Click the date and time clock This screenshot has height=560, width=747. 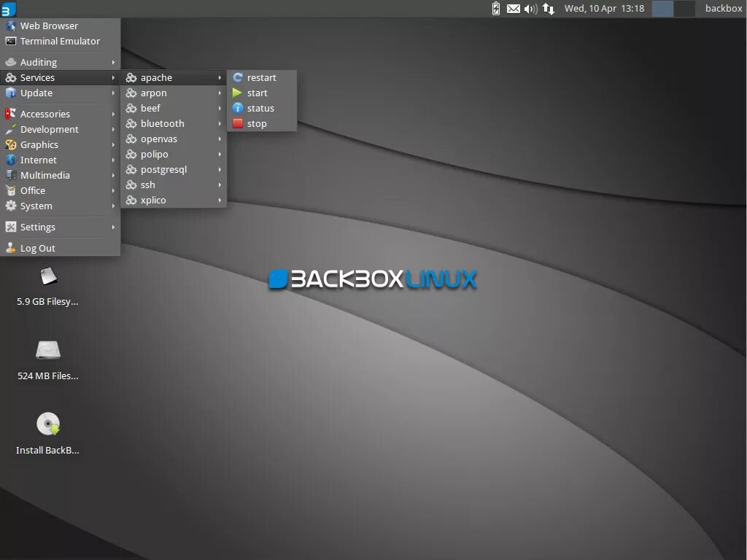tap(604, 9)
